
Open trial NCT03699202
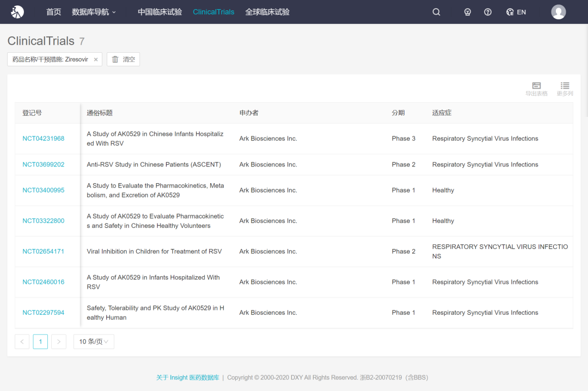[x=44, y=164]
